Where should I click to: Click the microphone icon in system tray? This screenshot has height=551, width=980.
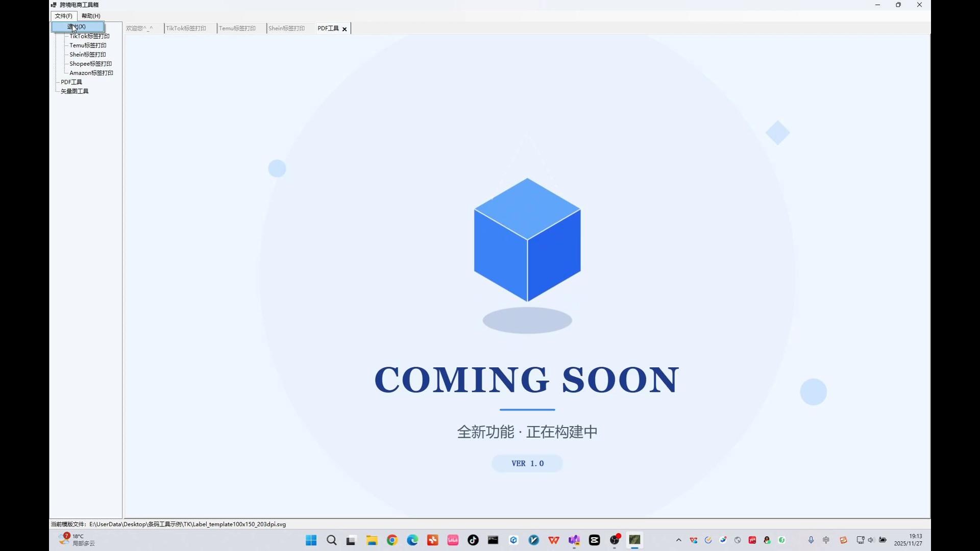pos(811,540)
